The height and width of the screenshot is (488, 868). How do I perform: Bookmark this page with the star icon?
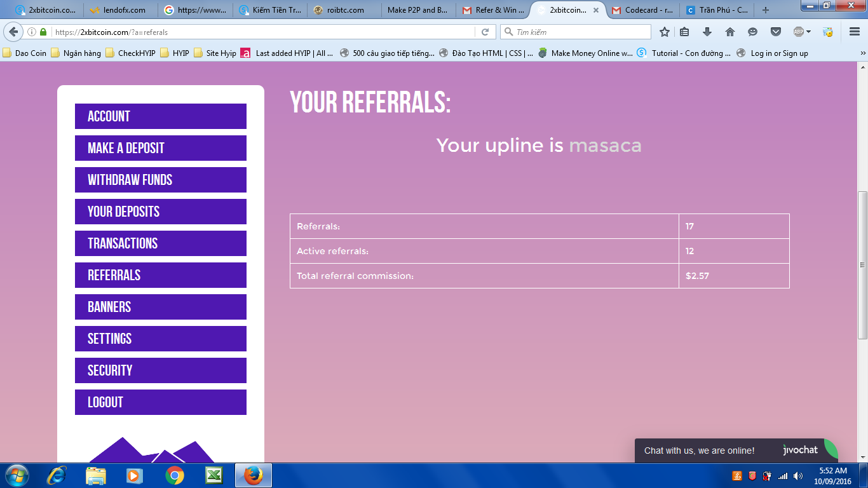pos(665,32)
